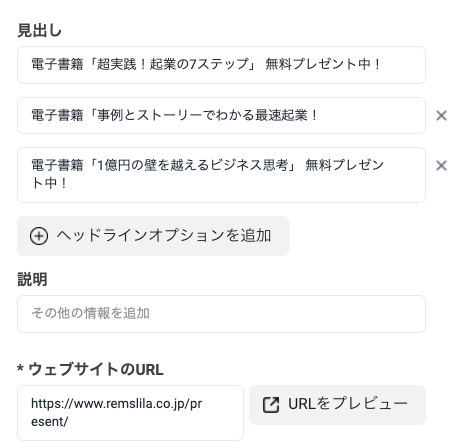The height and width of the screenshot is (448, 469).
Task: Click the 電子書籍 text starting the second headline
Action: (57, 115)
